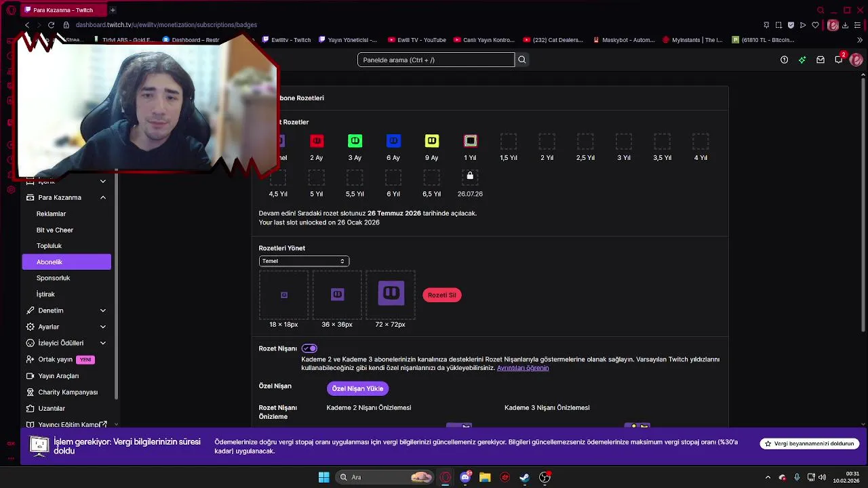868x488 pixels.
Task: Click the Rozeti Sil button
Action: (442, 295)
